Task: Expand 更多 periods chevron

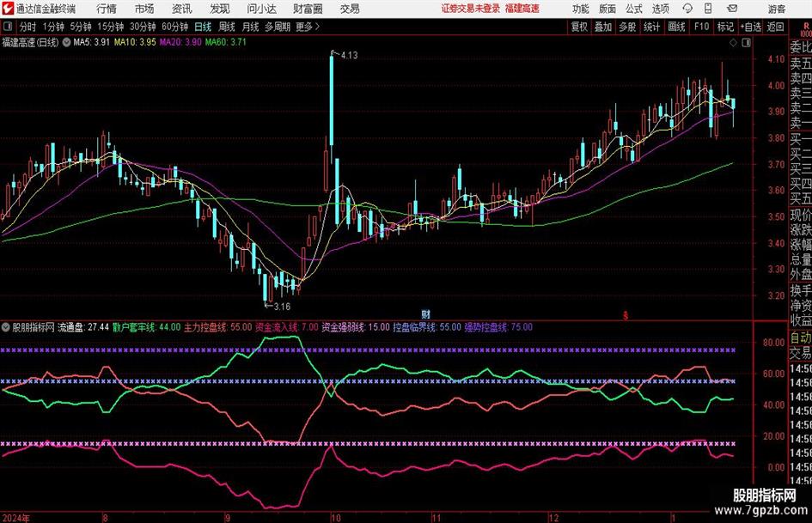Action: coord(317,27)
